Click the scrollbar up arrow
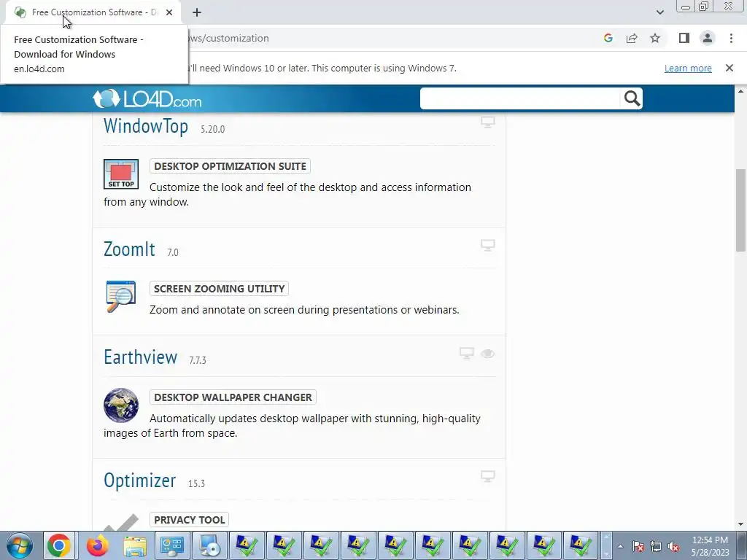Image resolution: width=747 pixels, height=560 pixels. coord(741,91)
